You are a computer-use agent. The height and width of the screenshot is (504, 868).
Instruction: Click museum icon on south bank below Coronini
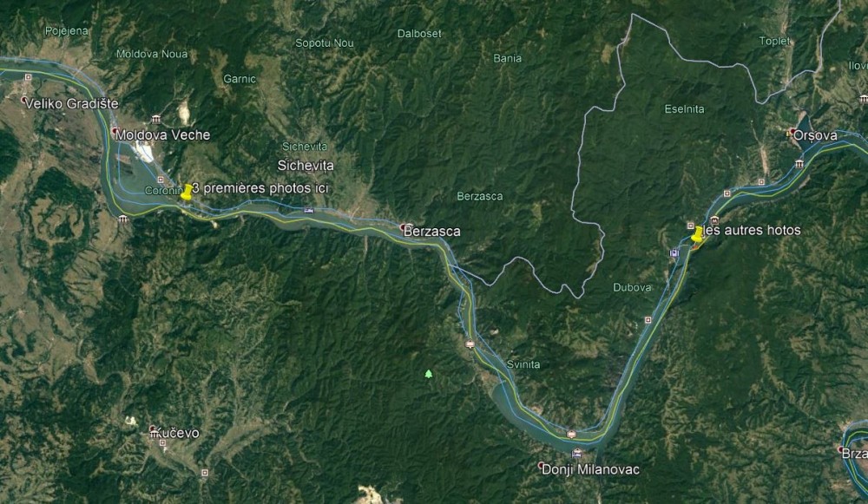click(123, 219)
